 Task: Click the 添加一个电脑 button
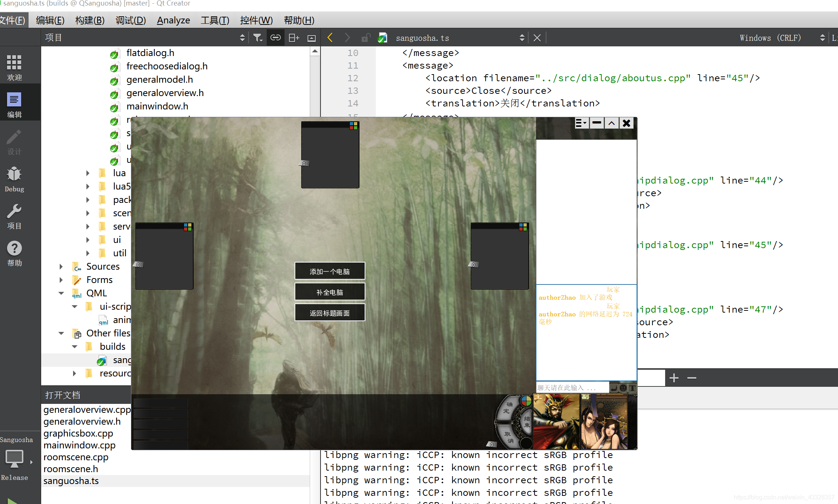point(329,271)
